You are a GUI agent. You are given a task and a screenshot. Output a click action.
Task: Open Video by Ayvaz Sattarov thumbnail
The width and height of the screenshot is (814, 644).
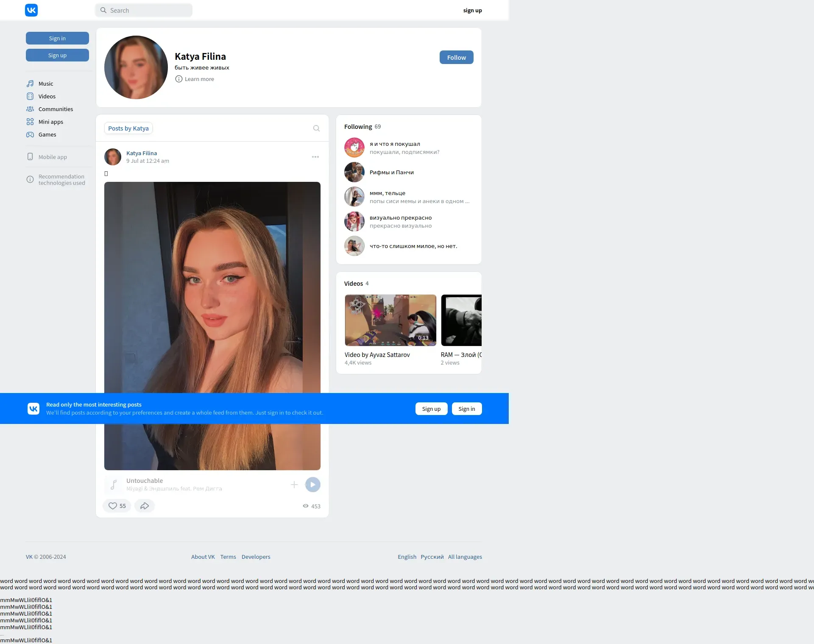coord(390,320)
